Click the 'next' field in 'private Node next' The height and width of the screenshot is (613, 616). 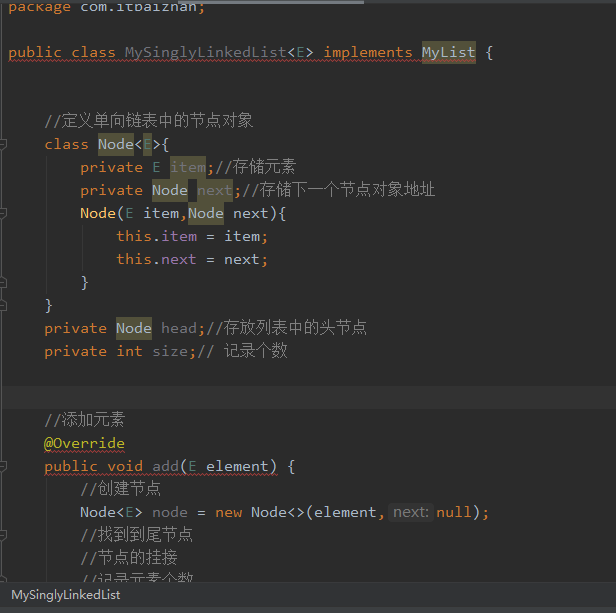click(215, 191)
